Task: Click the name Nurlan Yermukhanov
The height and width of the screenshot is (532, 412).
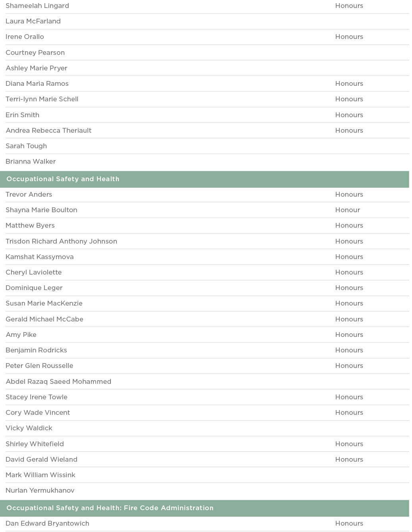Action: tap(40, 491)
